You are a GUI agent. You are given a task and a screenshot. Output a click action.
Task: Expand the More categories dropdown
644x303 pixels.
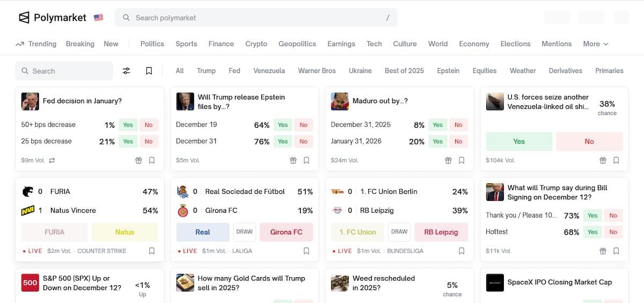[x=596, y=44]
